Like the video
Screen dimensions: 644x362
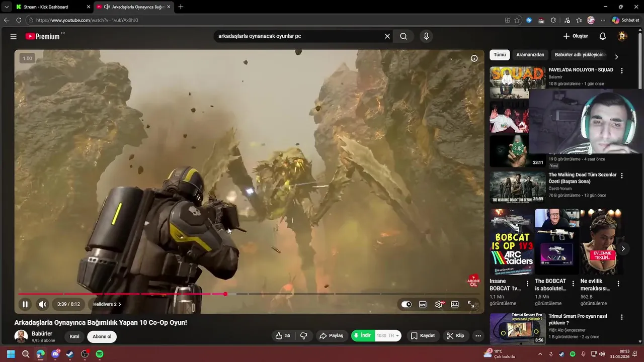click(x=283, y=336)
